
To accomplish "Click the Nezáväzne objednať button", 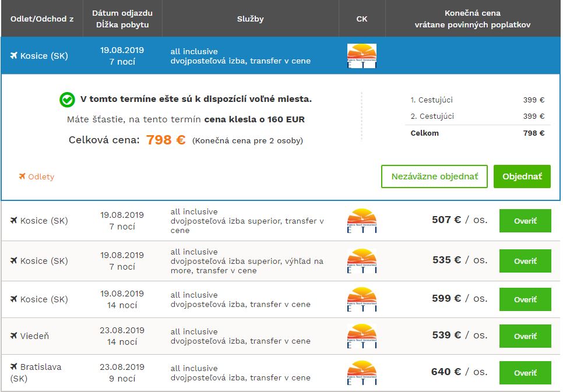I will [x=434, y=176].
